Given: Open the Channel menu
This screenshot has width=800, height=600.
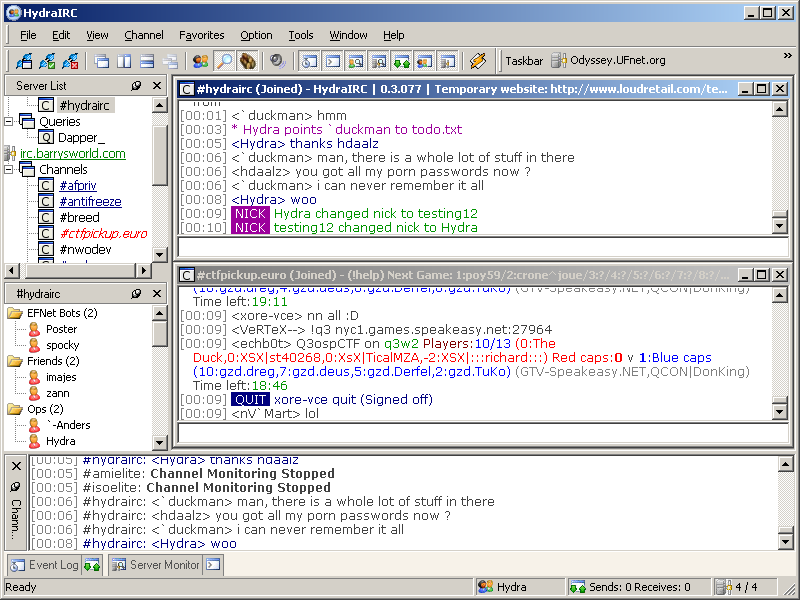Looking at the screenshot, I should (144, 35).
